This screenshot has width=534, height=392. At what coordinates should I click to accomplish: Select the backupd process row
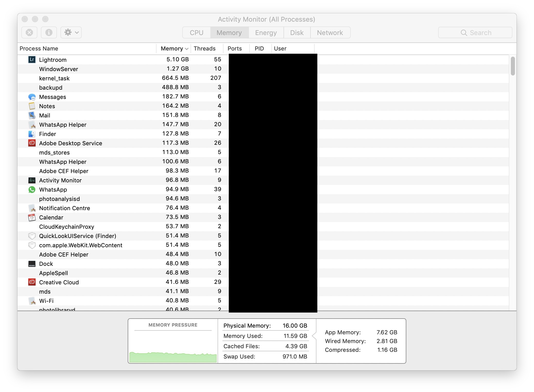[263, 88]
